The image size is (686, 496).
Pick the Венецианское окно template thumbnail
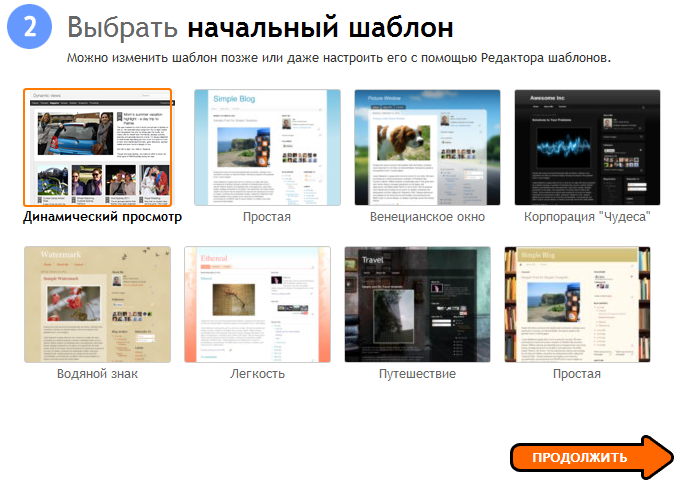(x=427, y=147)
